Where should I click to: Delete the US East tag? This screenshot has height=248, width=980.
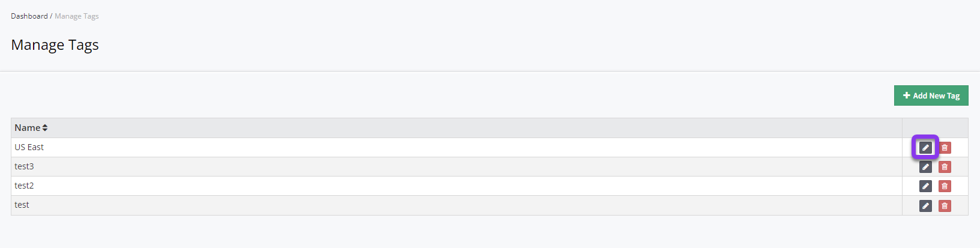(x=945, y=148)
